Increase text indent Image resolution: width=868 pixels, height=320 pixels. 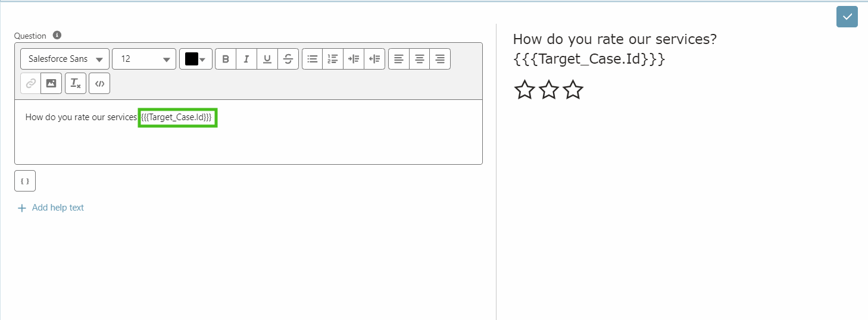pos(354,59)
